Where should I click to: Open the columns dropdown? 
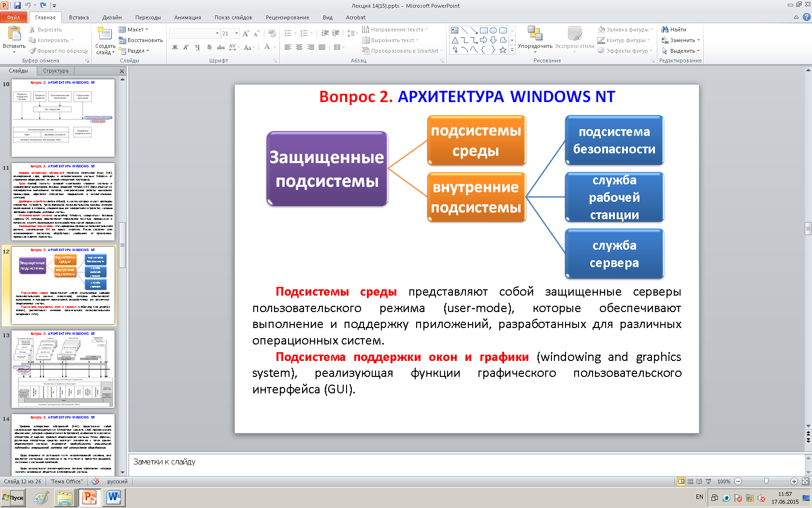click(x=339, y=47)
